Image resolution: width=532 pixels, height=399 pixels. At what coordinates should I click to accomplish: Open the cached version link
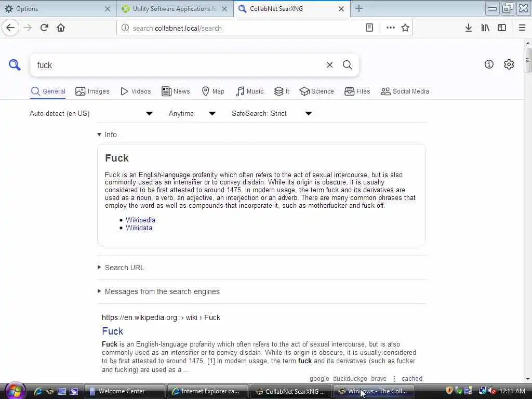tap(412, 379)
